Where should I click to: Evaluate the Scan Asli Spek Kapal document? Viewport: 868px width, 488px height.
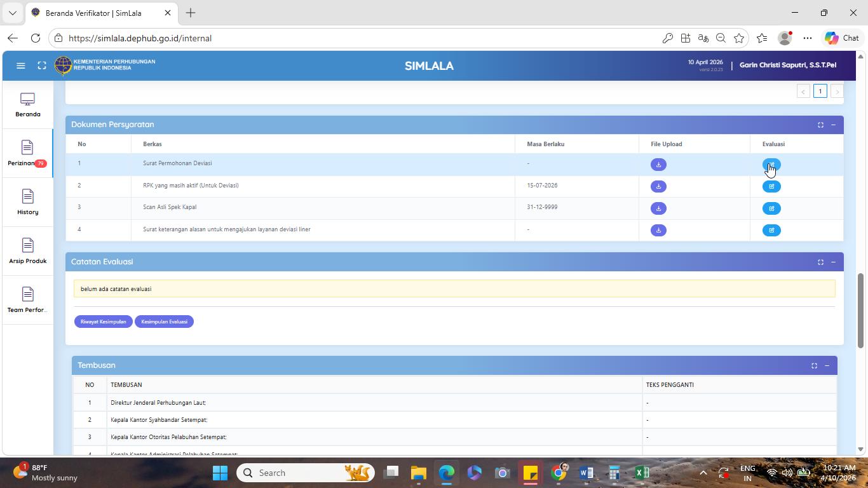tap(771, 208)
